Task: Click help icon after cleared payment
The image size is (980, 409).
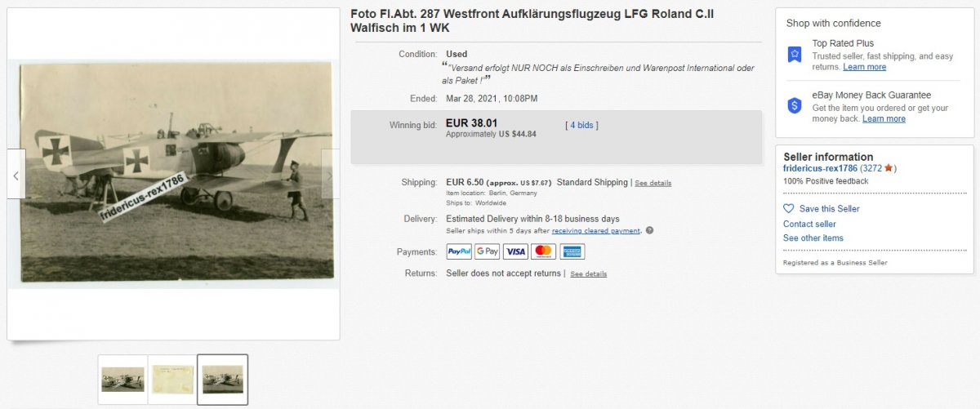Action: click(x=649, y=231)
